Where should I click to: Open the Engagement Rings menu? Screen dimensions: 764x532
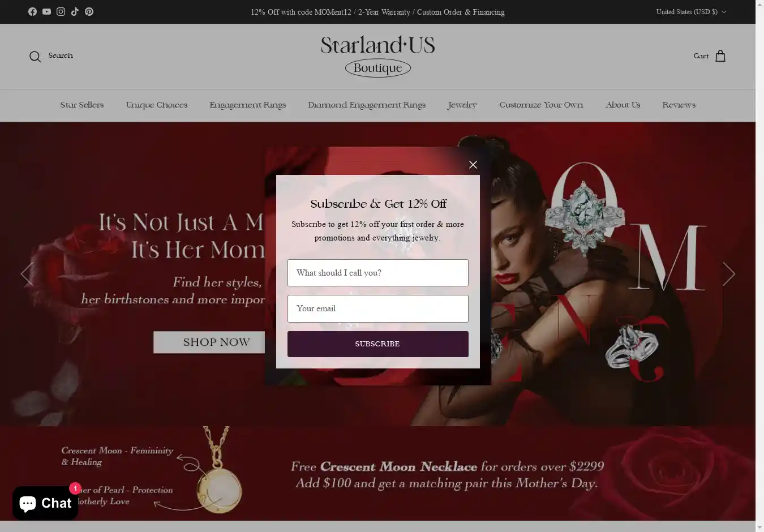[247, 105]
